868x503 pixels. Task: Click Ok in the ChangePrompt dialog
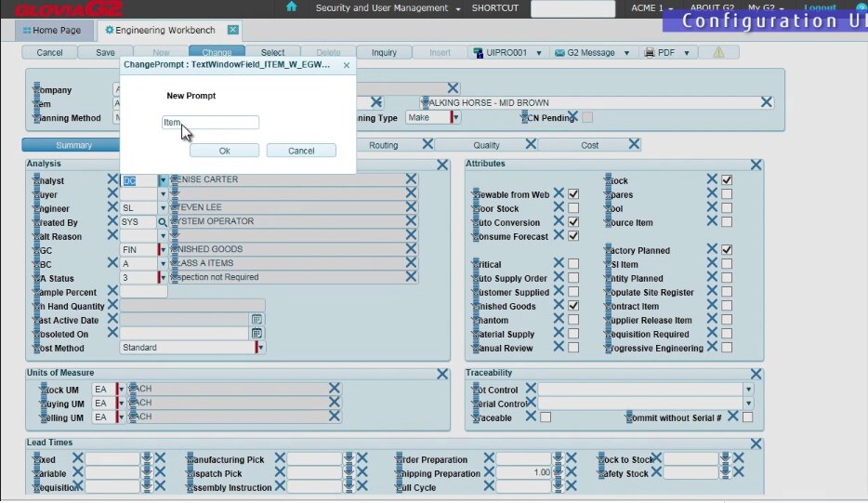pos(224,151)
